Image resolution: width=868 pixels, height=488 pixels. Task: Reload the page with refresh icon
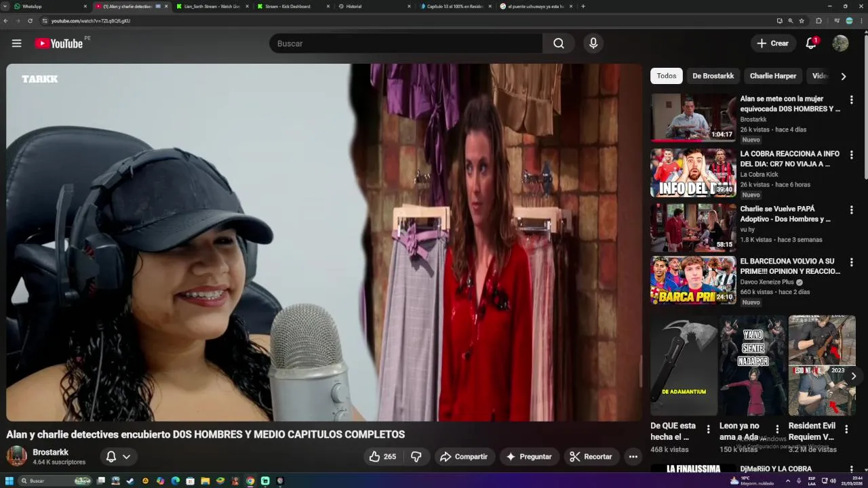(x=30, y=21)
